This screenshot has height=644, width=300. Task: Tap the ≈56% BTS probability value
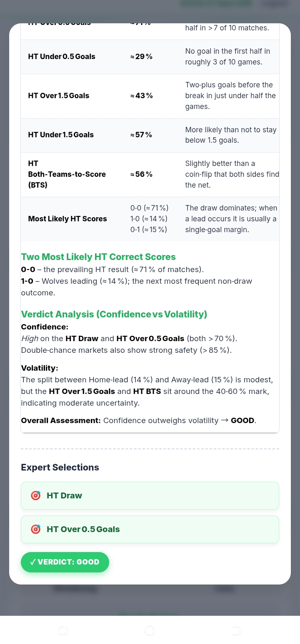(x=141, y=174)
